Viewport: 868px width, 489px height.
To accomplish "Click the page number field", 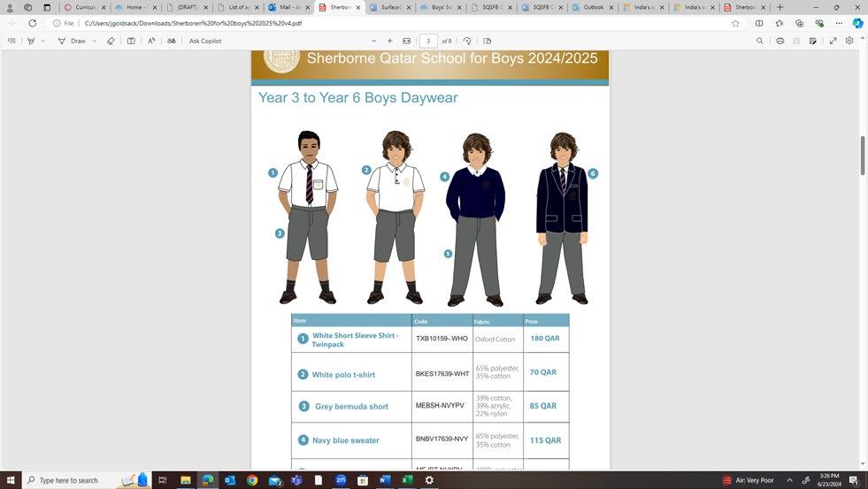I will tap(428, 41).
